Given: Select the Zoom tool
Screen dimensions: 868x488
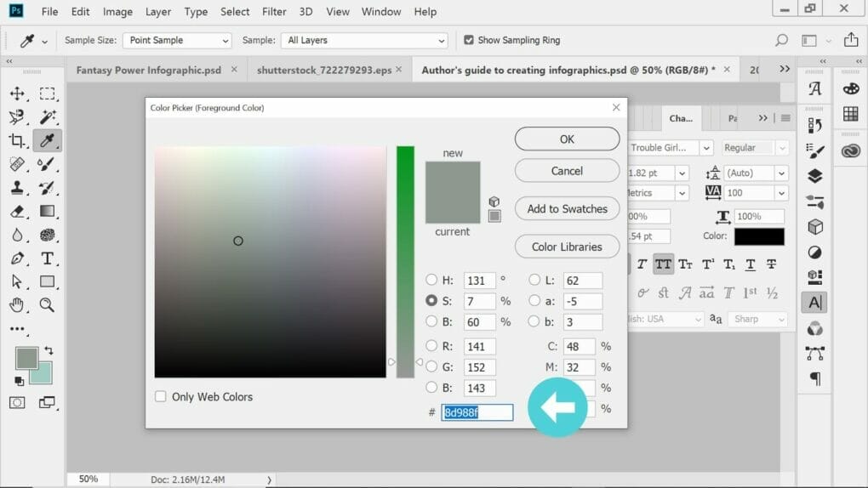Looking at the screenshot, I should 48,304.
